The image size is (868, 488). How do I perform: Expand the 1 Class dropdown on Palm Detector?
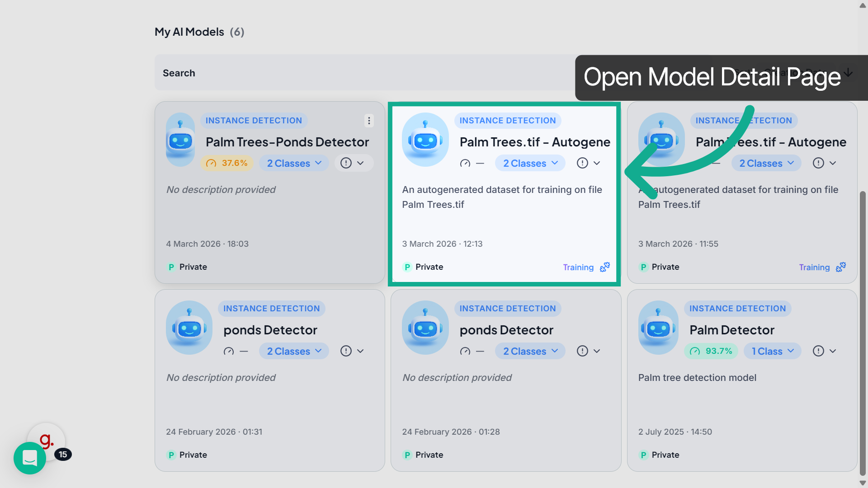pyautogui.click(x=773, y=351)
